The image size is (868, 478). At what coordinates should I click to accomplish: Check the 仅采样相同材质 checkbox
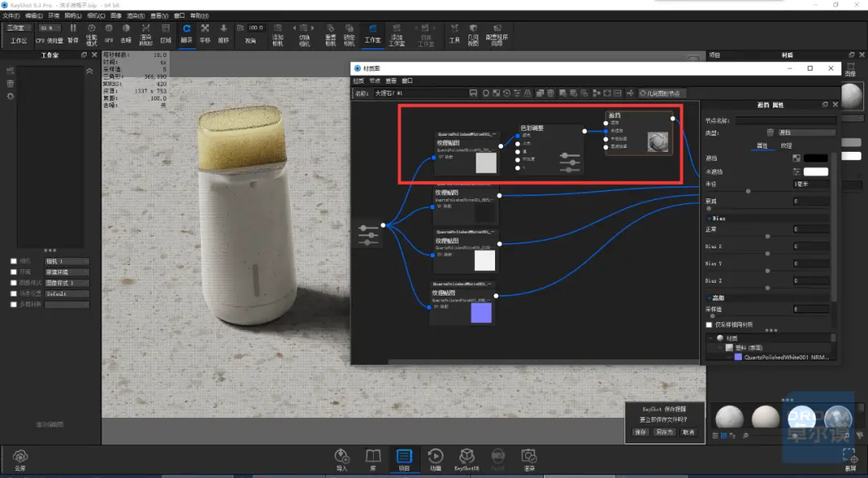pos(709,325)
